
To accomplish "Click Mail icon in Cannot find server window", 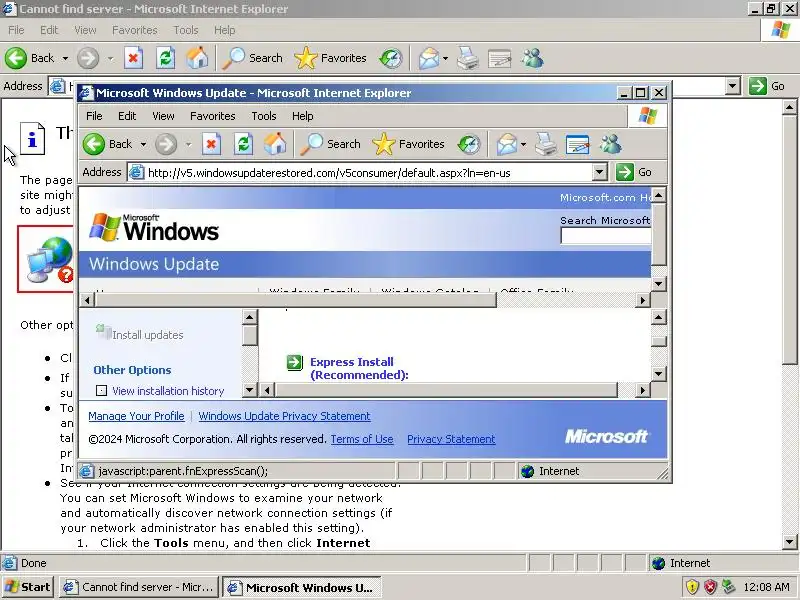I will pyautogui.click(x=429, y=58).
